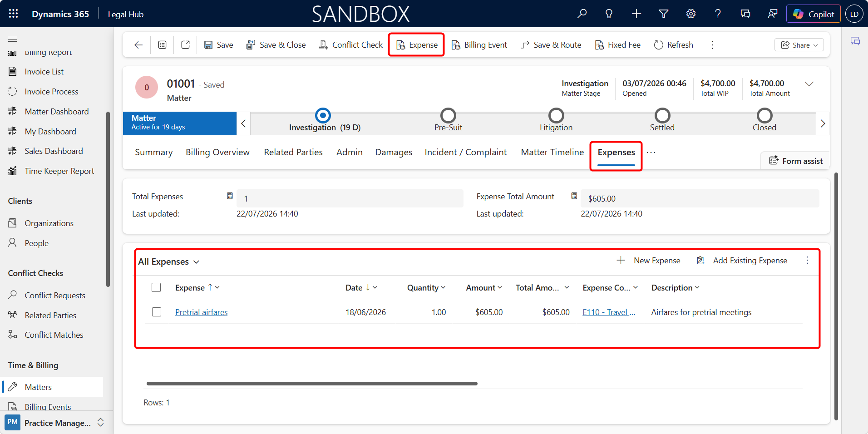Image resolution: width=868 pixels, height=434 pixels.
Task: Open the command bar overflow menu
Action: click(712, 45)
